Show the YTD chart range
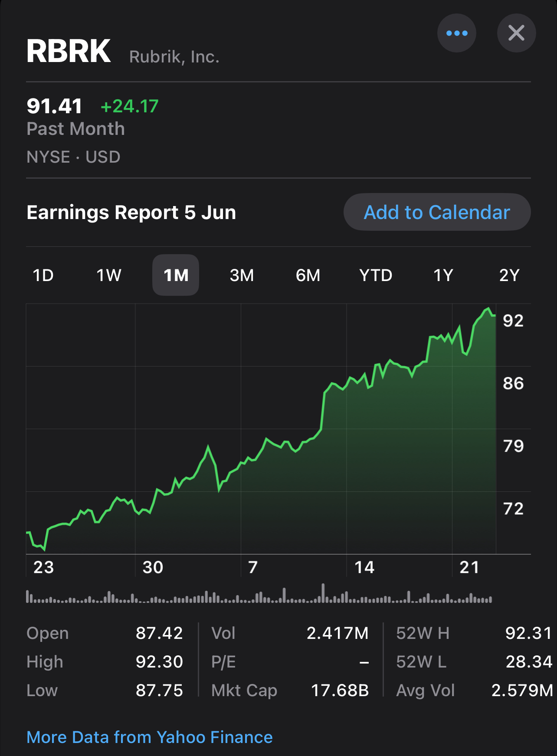 [376, 275]
